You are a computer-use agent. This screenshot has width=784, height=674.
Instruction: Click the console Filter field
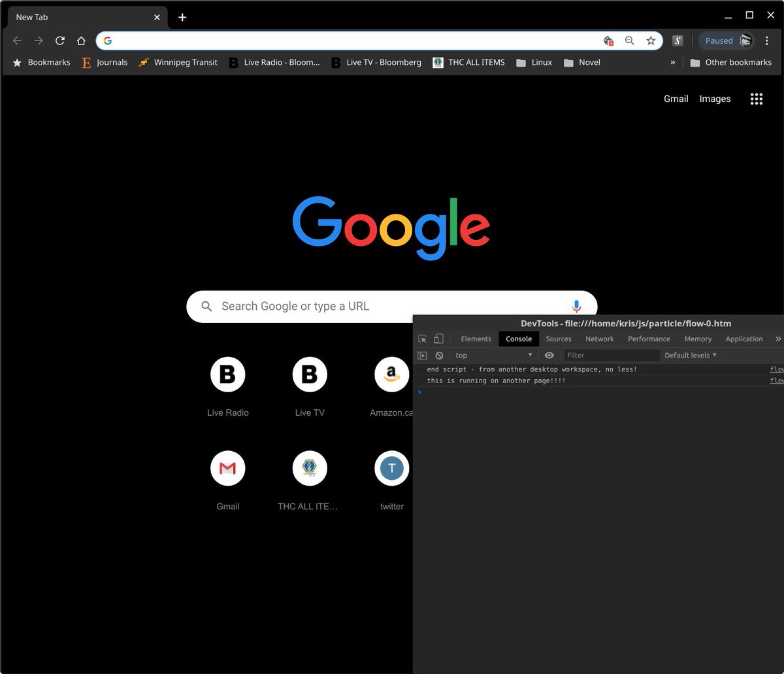click(612, 355)
